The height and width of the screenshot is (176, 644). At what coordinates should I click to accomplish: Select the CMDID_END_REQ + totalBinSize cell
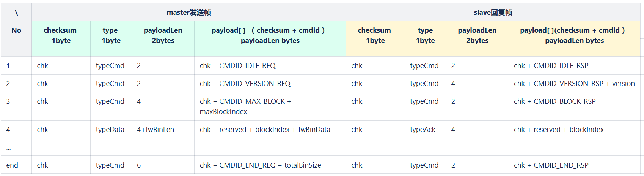[x=270, y=165]
